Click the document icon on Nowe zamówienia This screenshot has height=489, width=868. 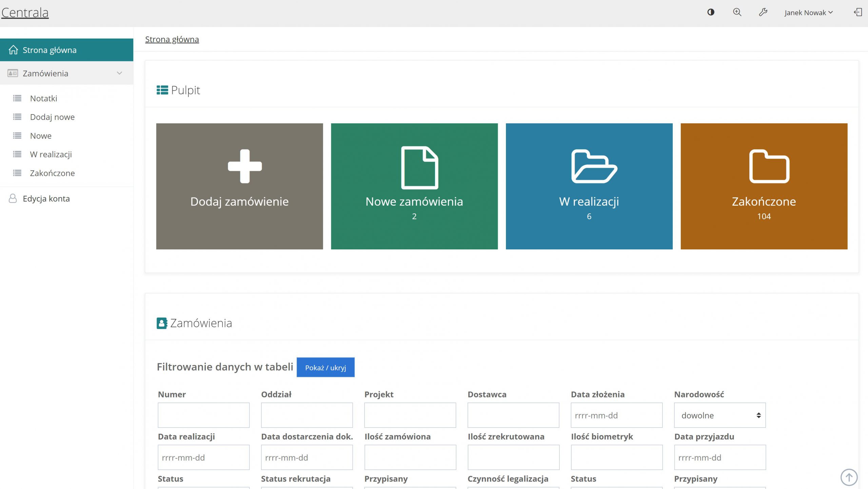coord(419,167)
